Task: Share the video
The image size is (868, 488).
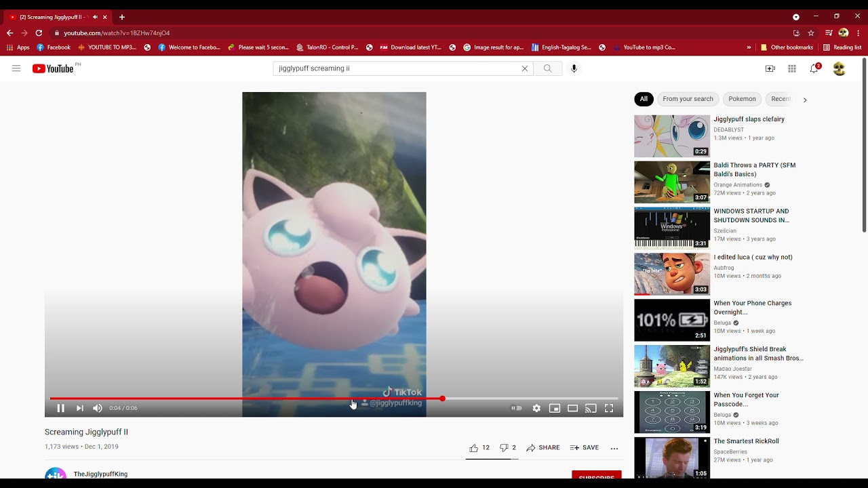Action: tap(543, 447)
